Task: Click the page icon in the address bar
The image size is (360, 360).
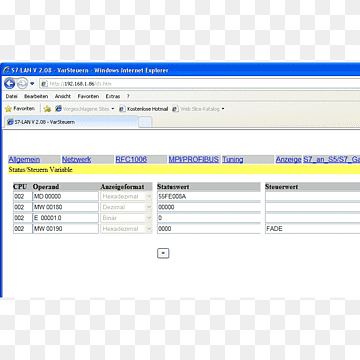Action: coord(44,84)
